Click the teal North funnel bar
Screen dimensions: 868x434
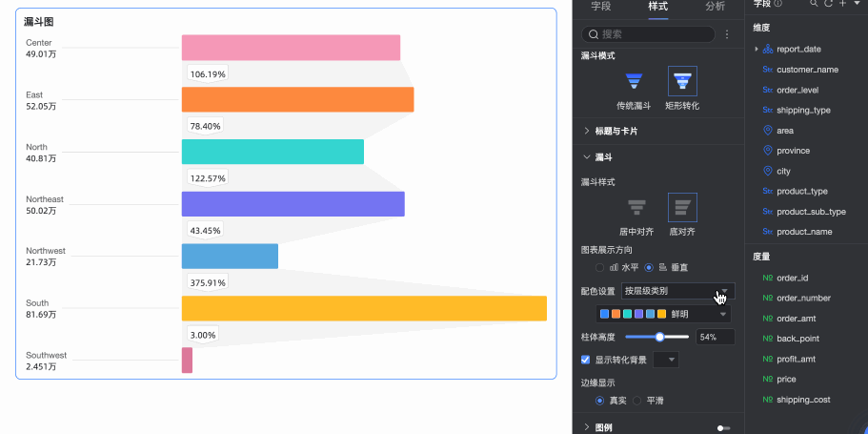pos(273,152)
